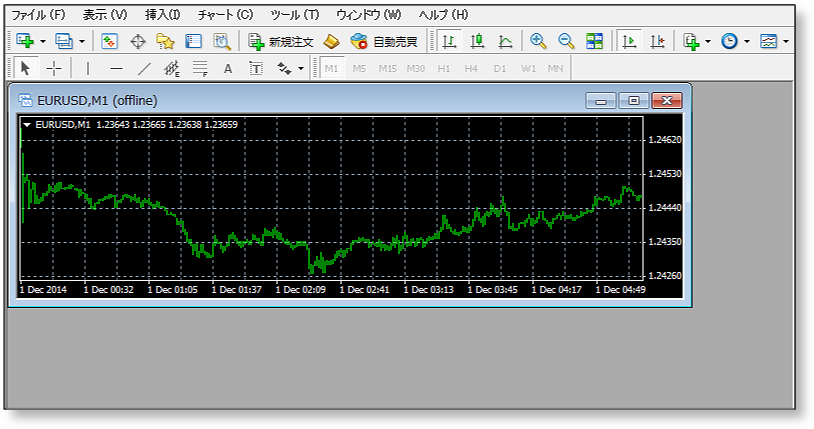Enable chart auto scroll
The height and width of the screenshot is (429, 814).
(629, 41)
